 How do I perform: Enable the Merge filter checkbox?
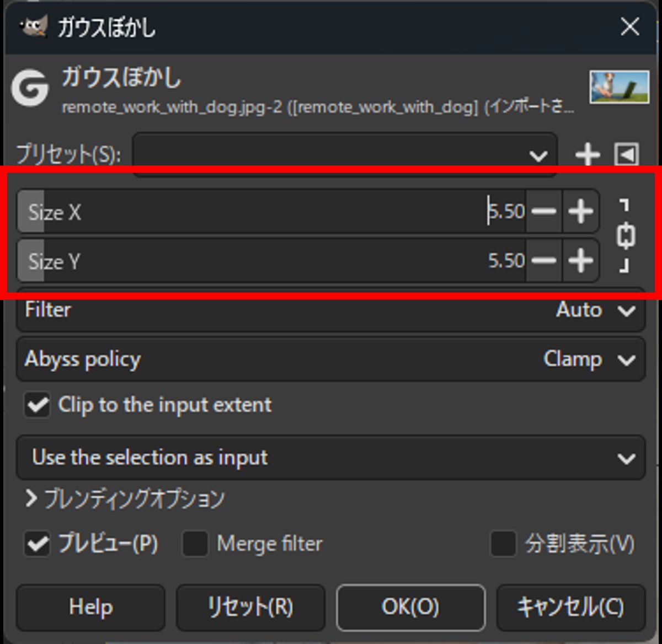[x=195, y=544]
